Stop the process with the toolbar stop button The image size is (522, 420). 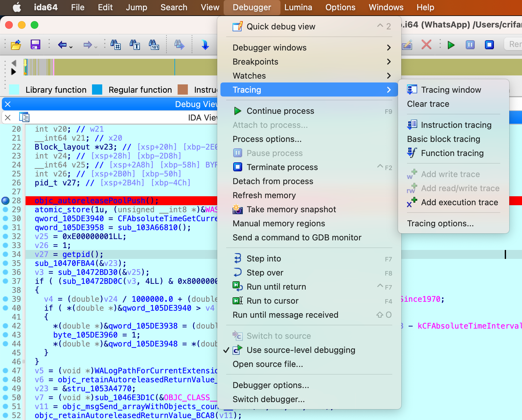coord(489,45)
